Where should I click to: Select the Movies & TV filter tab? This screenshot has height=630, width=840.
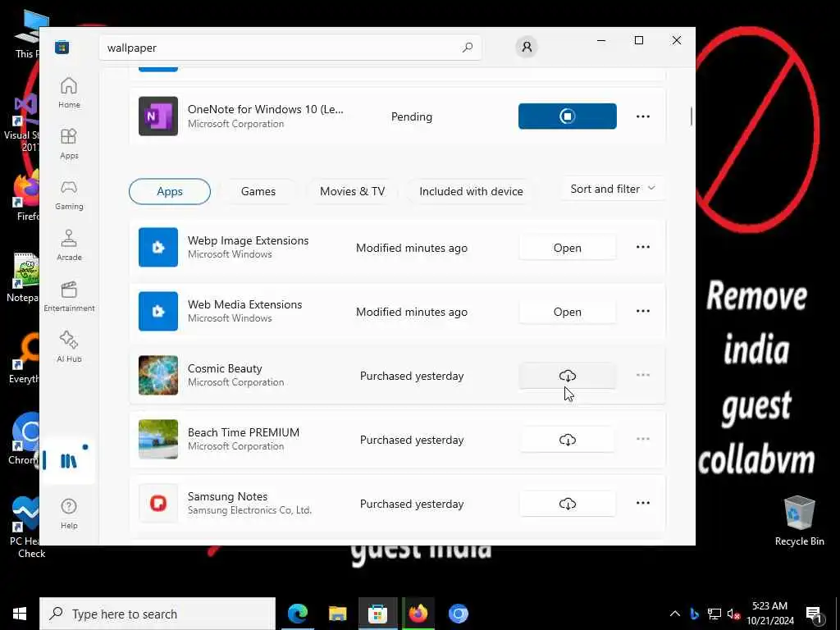point(353,191)
